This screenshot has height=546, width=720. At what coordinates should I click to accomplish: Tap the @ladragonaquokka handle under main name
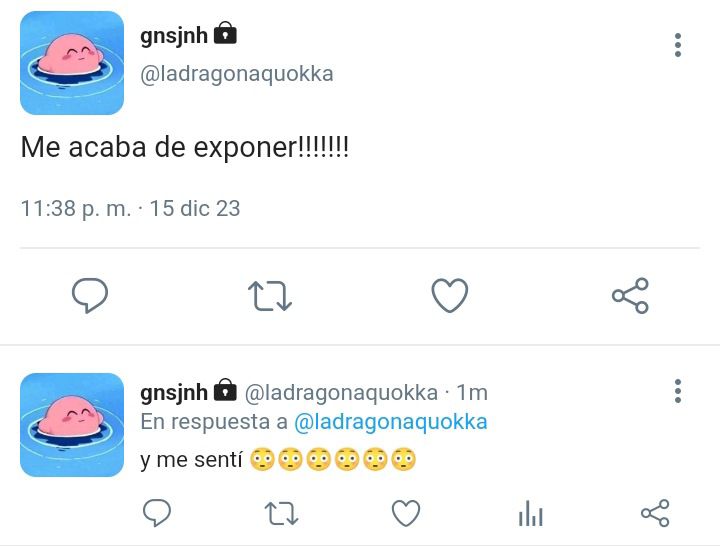point(236,74)
